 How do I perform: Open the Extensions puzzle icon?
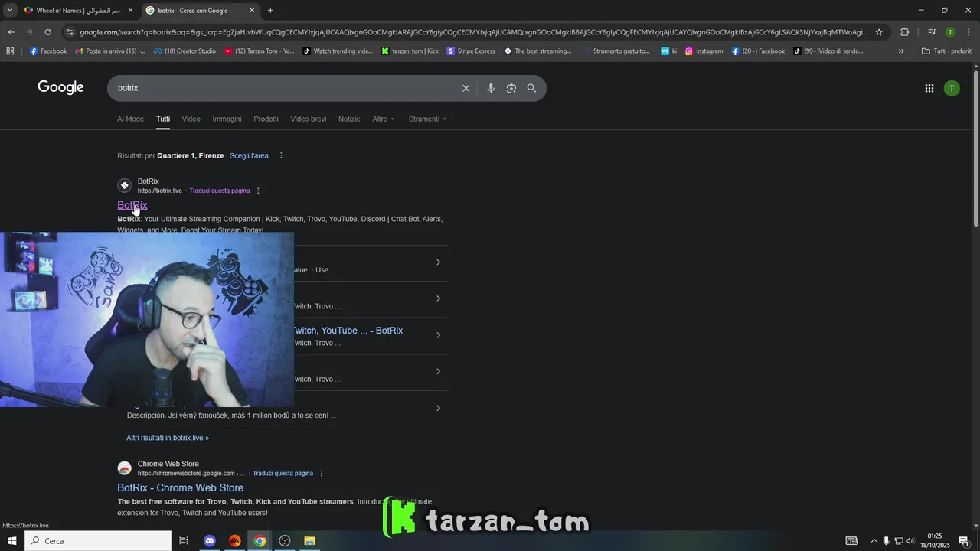[x=904, y=32]
